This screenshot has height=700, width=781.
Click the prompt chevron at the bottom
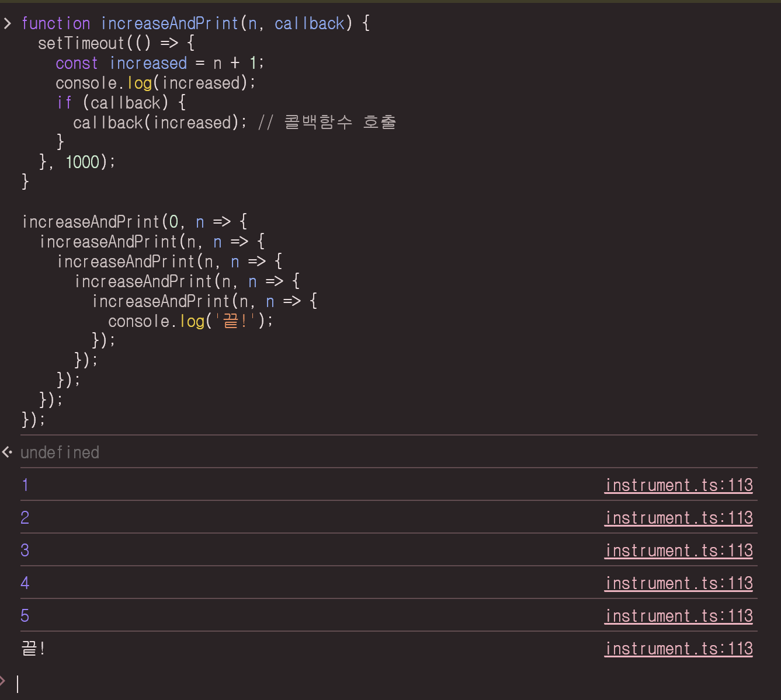tap(3, 680)
